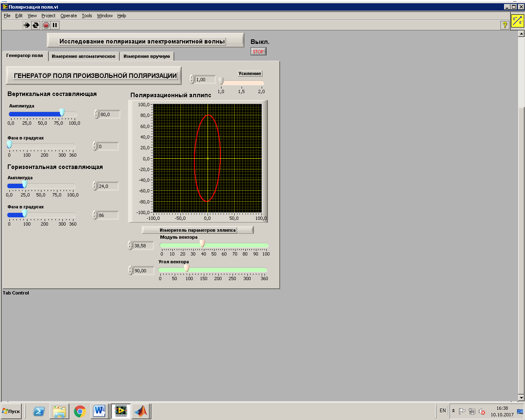
Task: Click the gain stepper beside 1,00
Action: click(x=192, y=79)
